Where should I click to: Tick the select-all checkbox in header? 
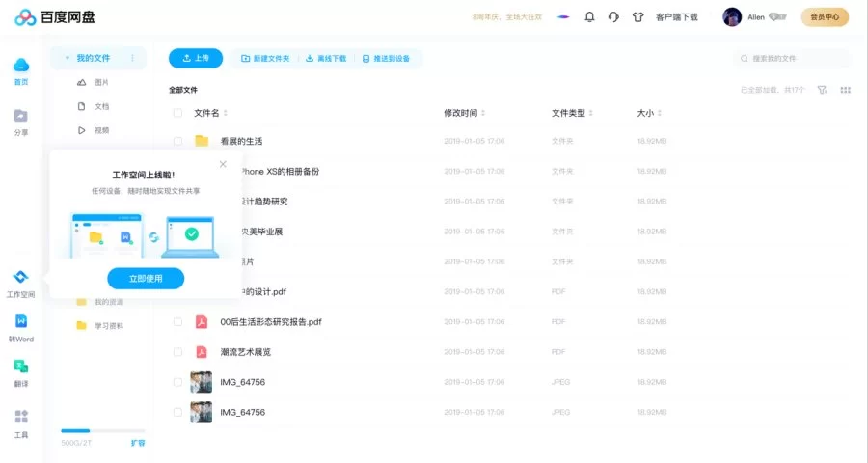point(177,113)
